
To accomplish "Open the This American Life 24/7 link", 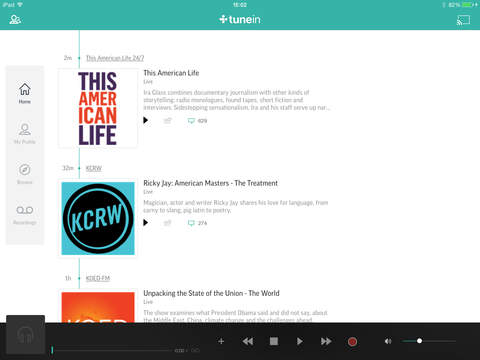I will click(115, 58).
